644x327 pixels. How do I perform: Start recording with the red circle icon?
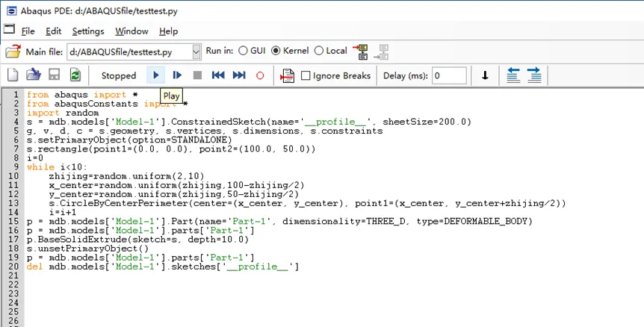click(260, 75)
